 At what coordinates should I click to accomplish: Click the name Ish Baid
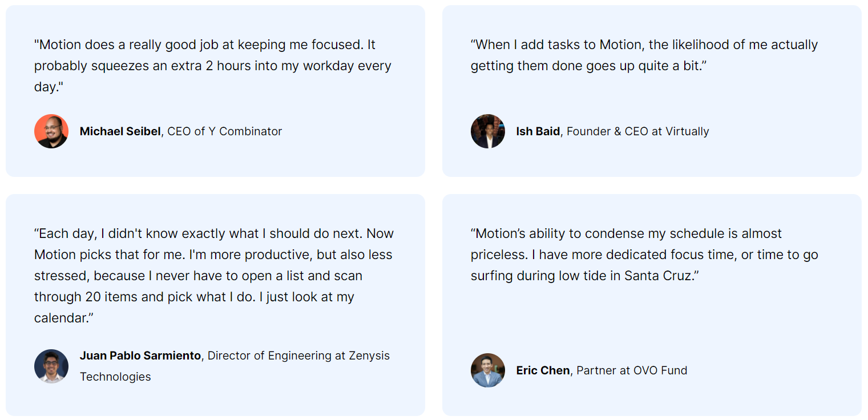(x=539, y=131)
